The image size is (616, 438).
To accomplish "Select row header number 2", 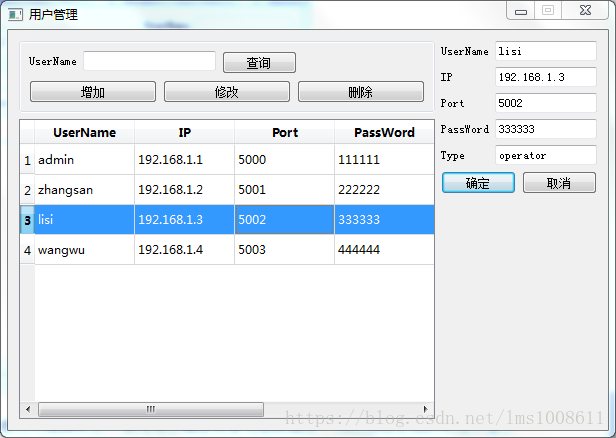I will coord(27,190).
